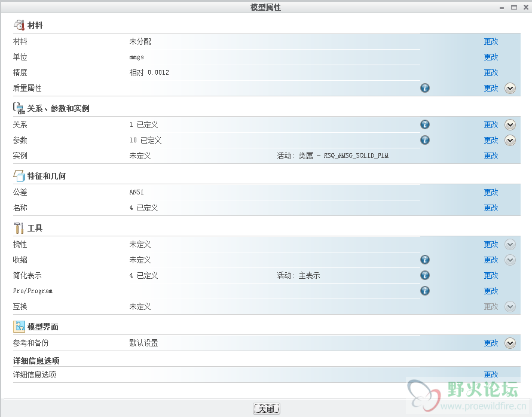532x417 pixels.
Task: Select the 默认设置 value
Action: click(x=143, y=343)
